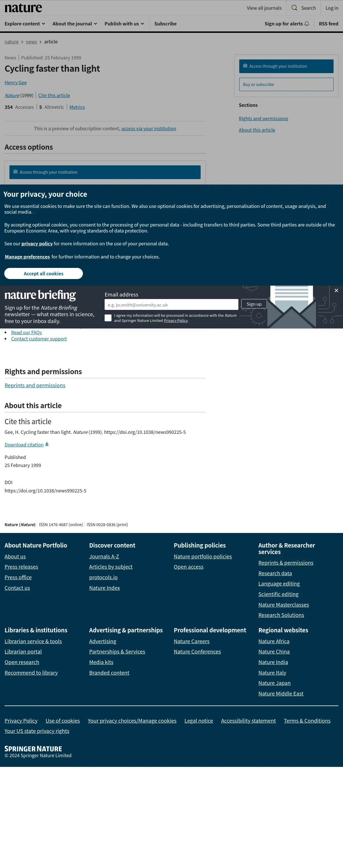Open Use of cookies footer link

pos(63,721)
